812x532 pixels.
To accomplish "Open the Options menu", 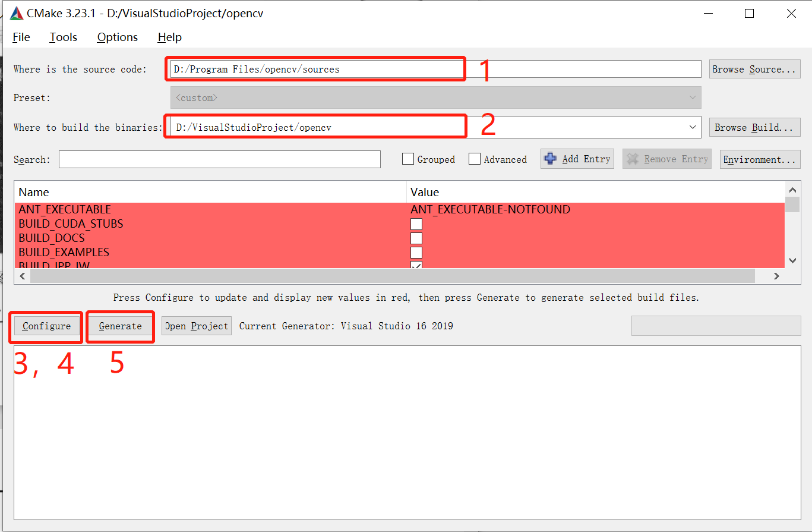I will [118, 37].
